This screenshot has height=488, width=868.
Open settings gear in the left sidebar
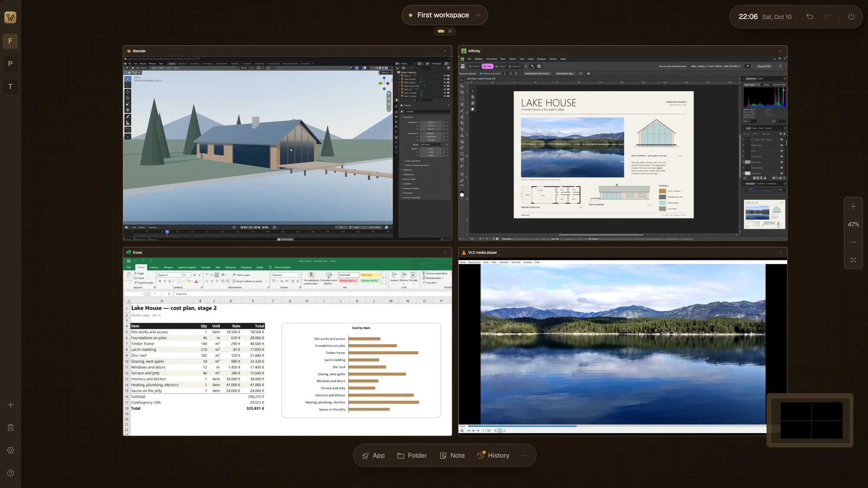pos(10,450)
